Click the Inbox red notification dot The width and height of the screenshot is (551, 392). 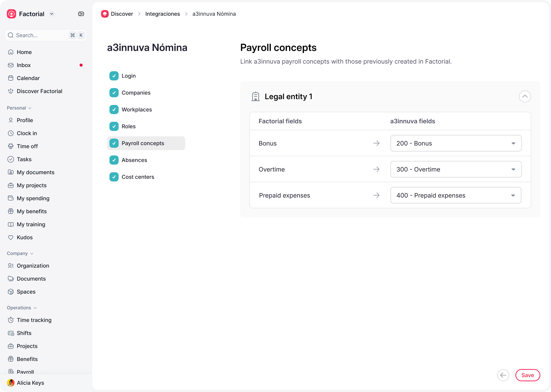[x=81, y=65]
